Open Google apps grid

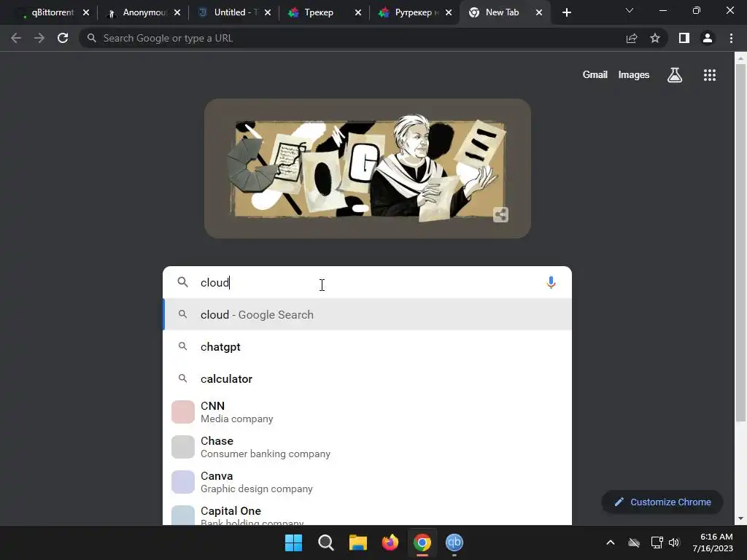(x=710, y=75)
